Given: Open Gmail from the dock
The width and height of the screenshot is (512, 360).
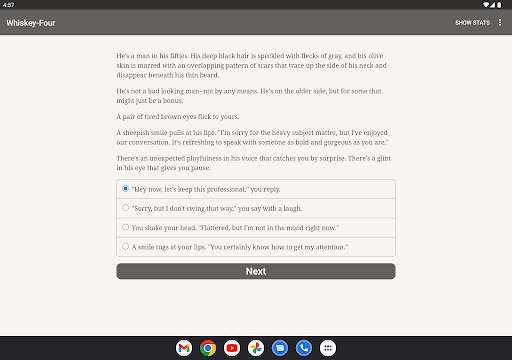Looking at the screenshot, I should click(184, 348).
